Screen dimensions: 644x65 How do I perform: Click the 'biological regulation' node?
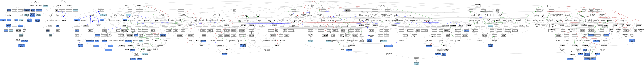click(x=315, y=6)
